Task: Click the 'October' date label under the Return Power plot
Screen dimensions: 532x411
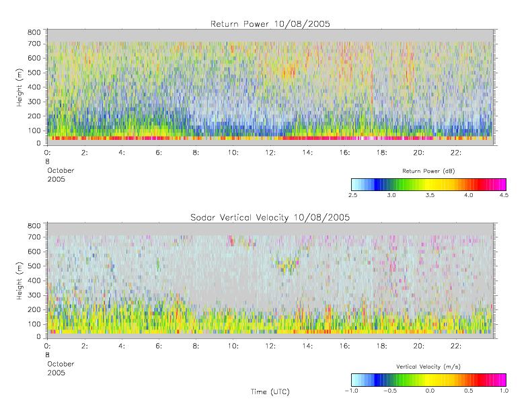Action: click(x=61, y=170)
